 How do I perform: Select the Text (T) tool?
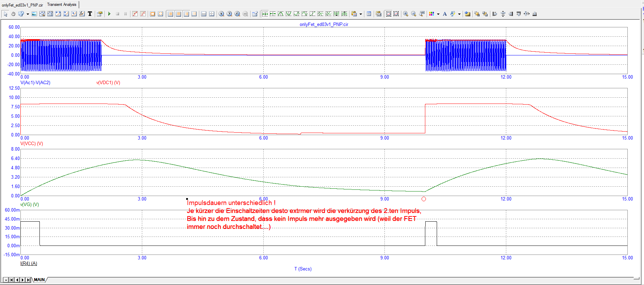(x=90, y=14)
